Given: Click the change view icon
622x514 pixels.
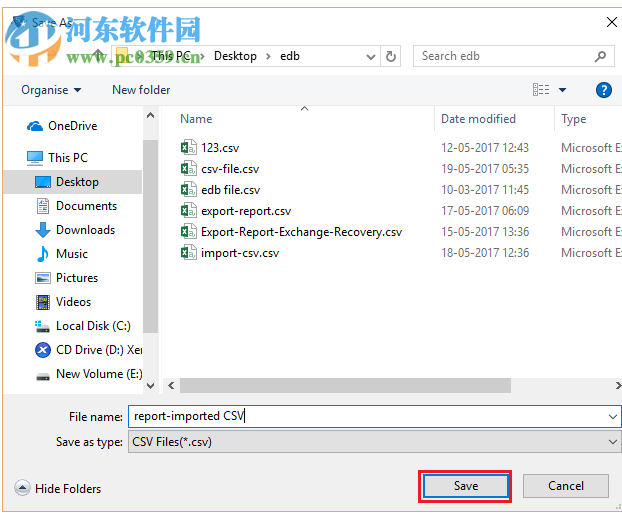Looking at the screenshot, I should point(541,90).
